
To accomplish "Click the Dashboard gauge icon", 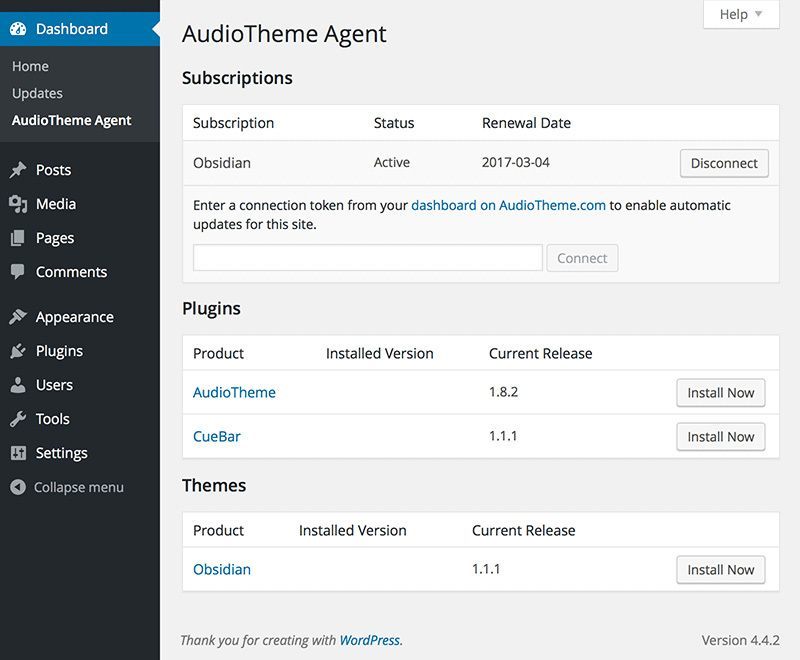I will tap(18, 29).
